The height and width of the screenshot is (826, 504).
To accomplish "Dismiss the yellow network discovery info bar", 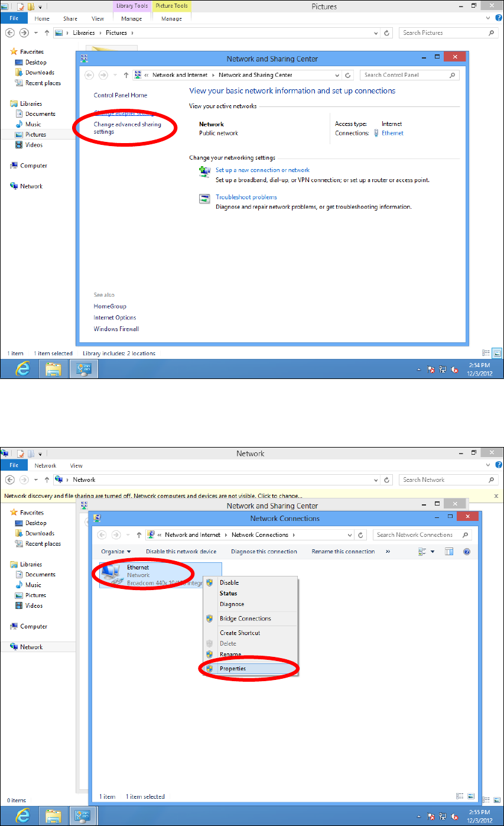I will 496,496.
